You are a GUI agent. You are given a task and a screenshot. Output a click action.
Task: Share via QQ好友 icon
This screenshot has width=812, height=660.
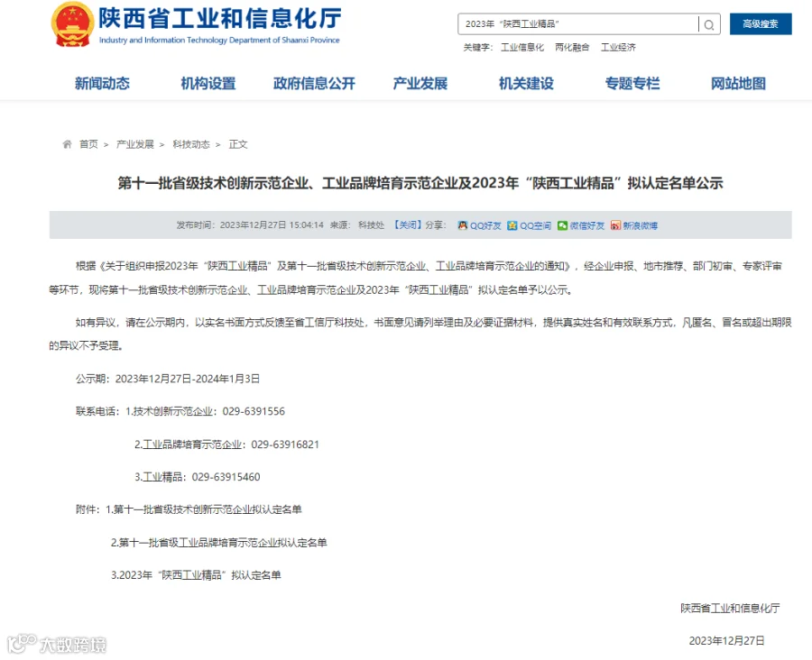tap(463, 225)
